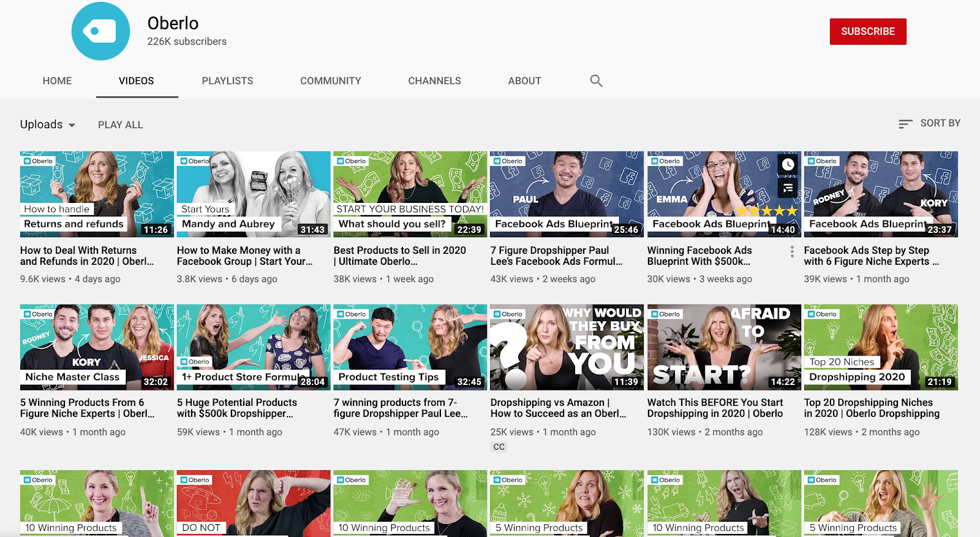Click the 130K views 2 months ago text
980x537 pixels.
(705, 432)
